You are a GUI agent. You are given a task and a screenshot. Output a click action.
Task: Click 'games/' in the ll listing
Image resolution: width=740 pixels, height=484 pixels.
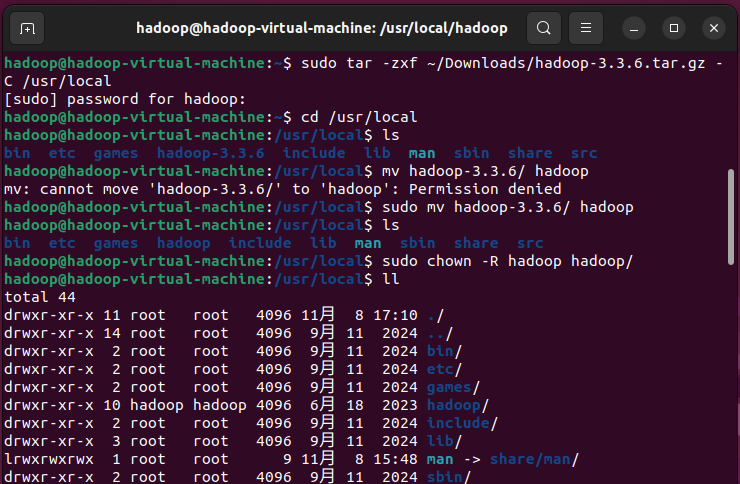[x=453, y=388]
